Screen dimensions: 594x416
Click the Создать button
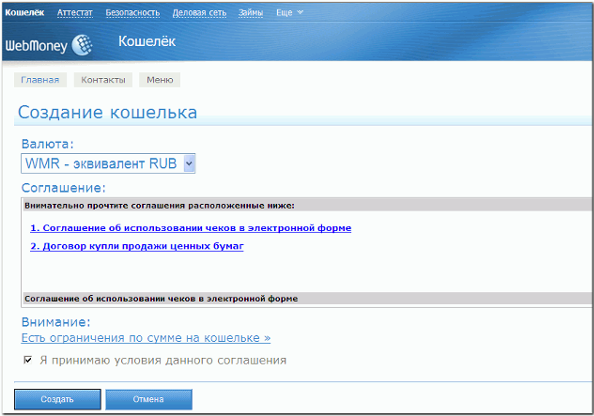pyautogui.click(x=58, y=399)
